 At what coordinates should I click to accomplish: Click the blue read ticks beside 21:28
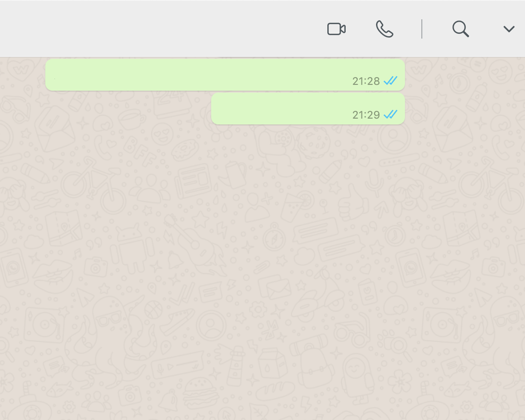click(x=390, y=81)
